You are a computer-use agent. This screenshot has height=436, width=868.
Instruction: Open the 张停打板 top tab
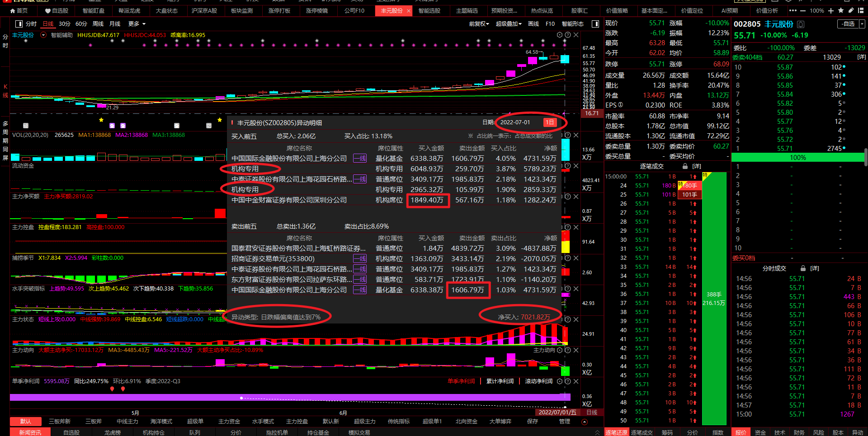(279, 11)
